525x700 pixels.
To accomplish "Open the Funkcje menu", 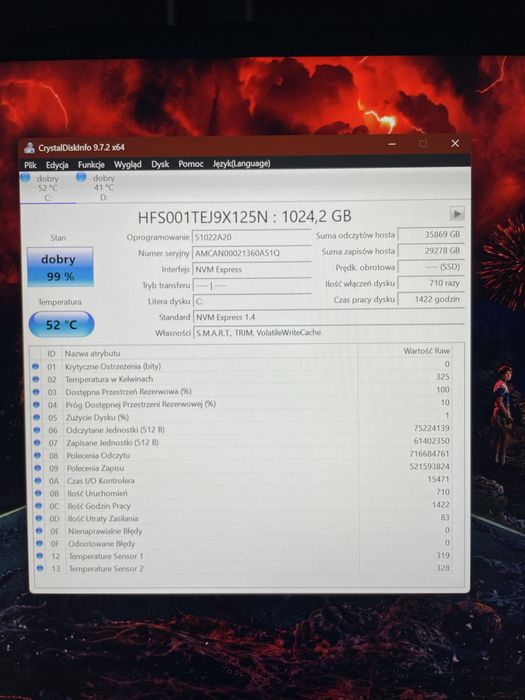I will coord(91,165).
